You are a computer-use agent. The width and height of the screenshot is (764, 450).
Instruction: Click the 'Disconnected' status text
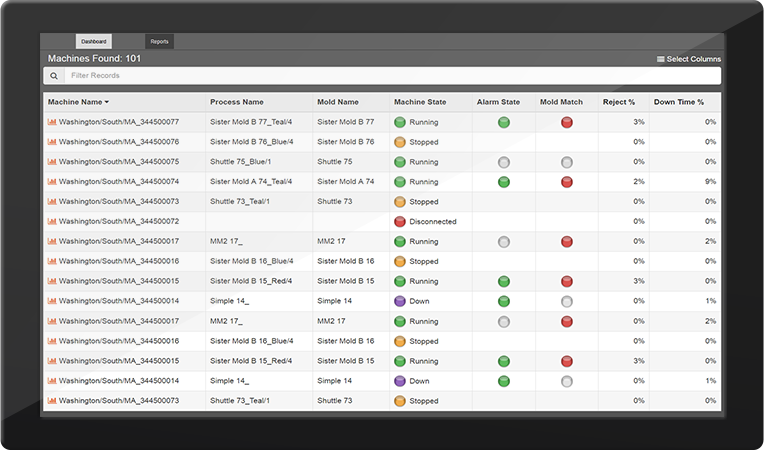433,222
